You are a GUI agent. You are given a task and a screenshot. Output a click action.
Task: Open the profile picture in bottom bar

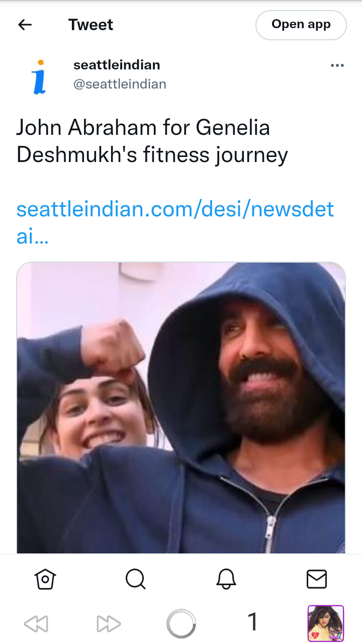(x=326, y=624)
